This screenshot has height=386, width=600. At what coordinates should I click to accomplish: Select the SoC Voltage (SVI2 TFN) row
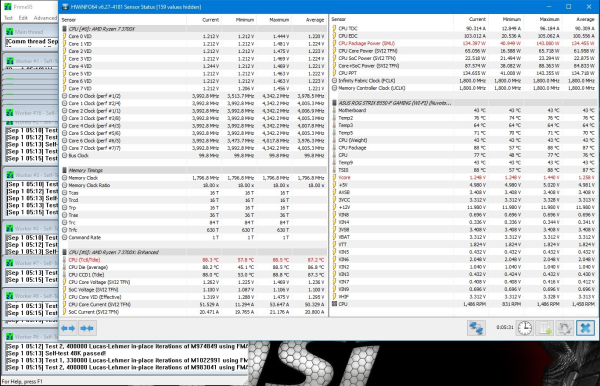click(194, 290)
